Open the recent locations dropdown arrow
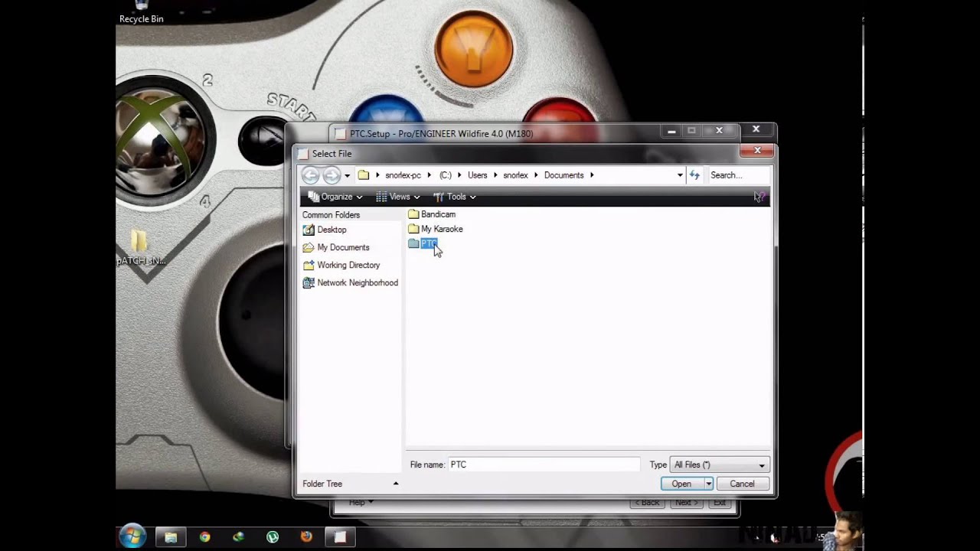The width and height of the screenshot is (980, 551). click(x=347, y=175)
